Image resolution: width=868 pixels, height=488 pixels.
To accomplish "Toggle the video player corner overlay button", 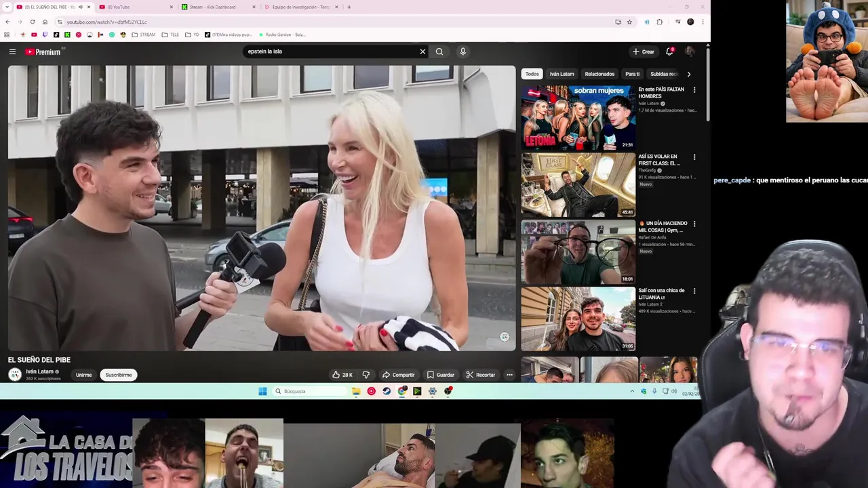I will (505, 337).
